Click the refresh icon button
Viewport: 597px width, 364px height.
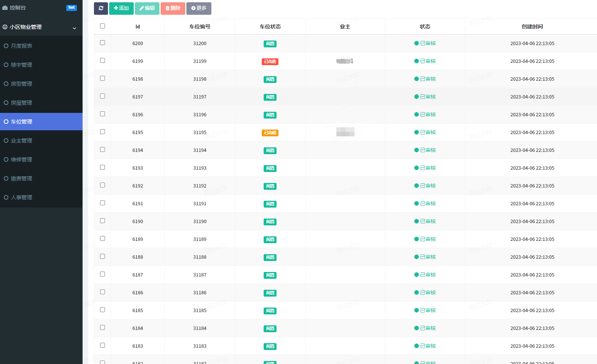tap(101, 8)
